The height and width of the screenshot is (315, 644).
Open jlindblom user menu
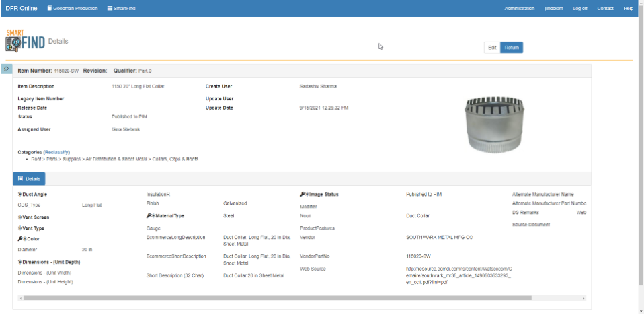[x=554, y=8]
